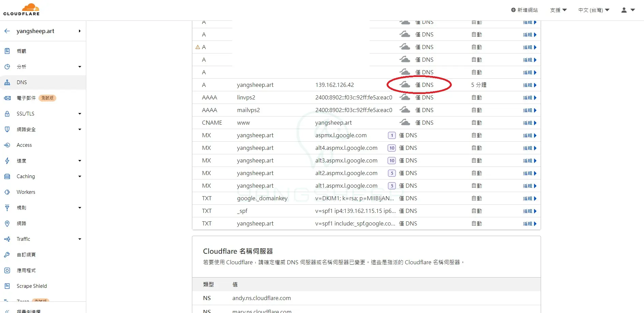Click the 網路 location pin icon
This screenshot has width=644, height=313.
tap(7, 223)
